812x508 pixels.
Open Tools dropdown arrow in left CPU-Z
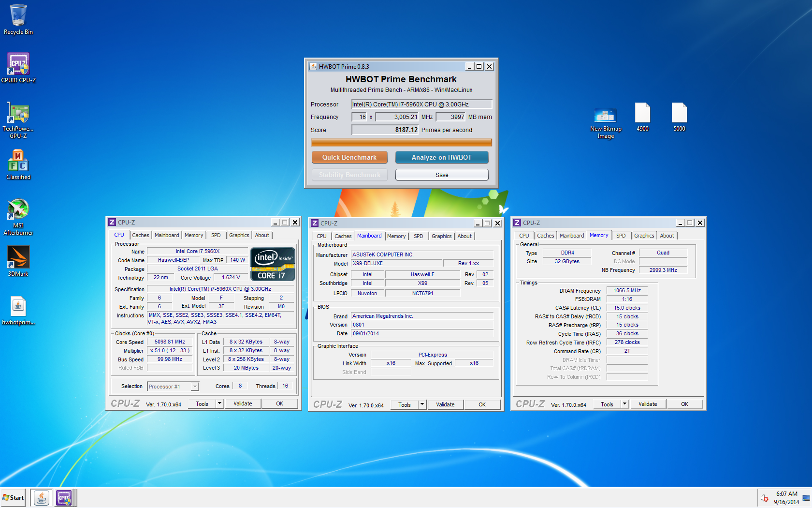point(219,403)
